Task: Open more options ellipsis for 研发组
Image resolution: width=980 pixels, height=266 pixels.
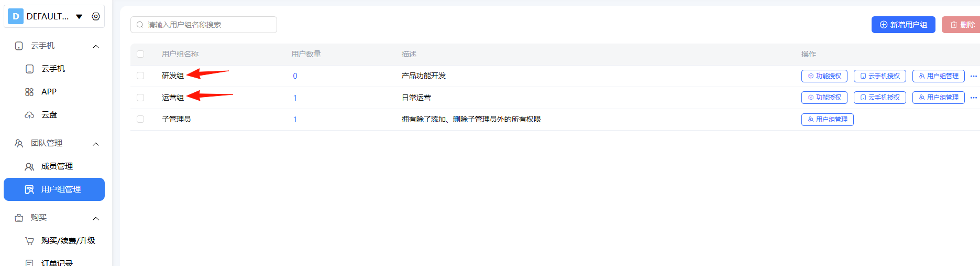Action: pos(973,76)
